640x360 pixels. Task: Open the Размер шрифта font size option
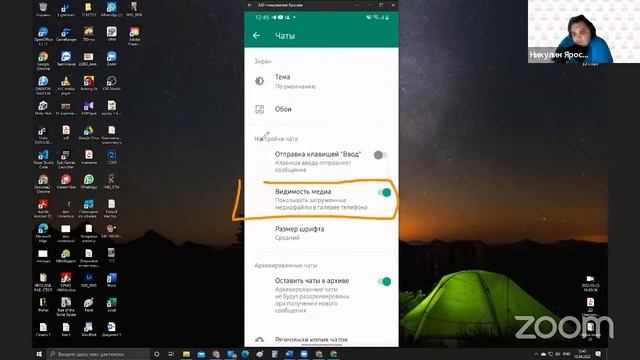tap(321, 233)
